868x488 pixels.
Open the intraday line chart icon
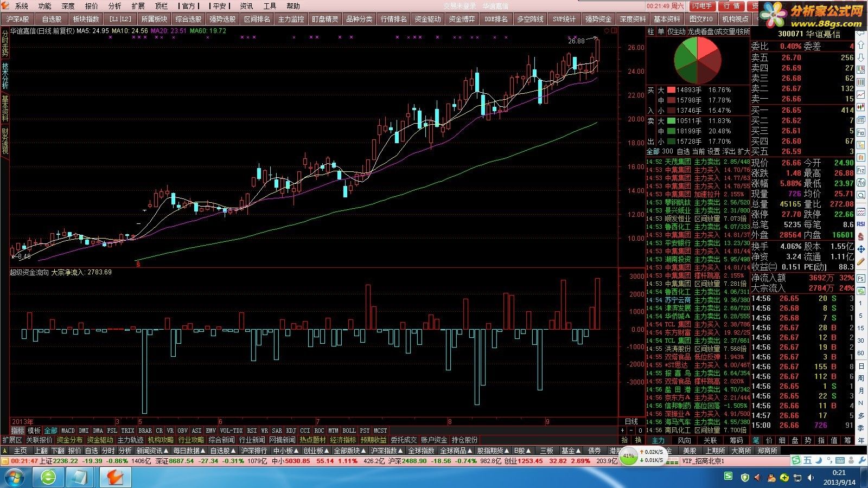tap(861, 94)
